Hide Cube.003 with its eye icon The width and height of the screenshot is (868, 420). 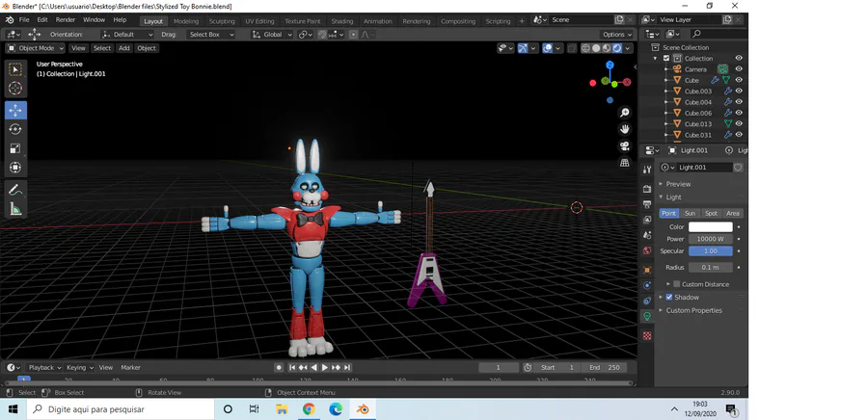(x=739, y=91)
